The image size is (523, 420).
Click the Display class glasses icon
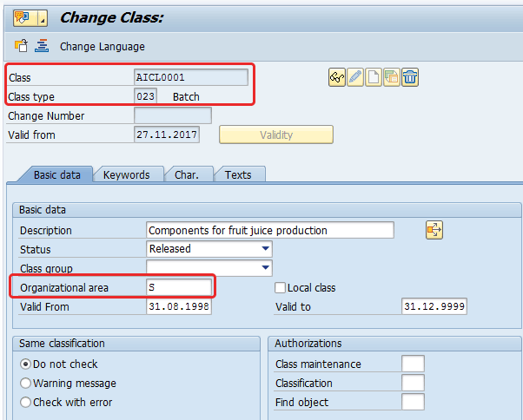[336, 78]
